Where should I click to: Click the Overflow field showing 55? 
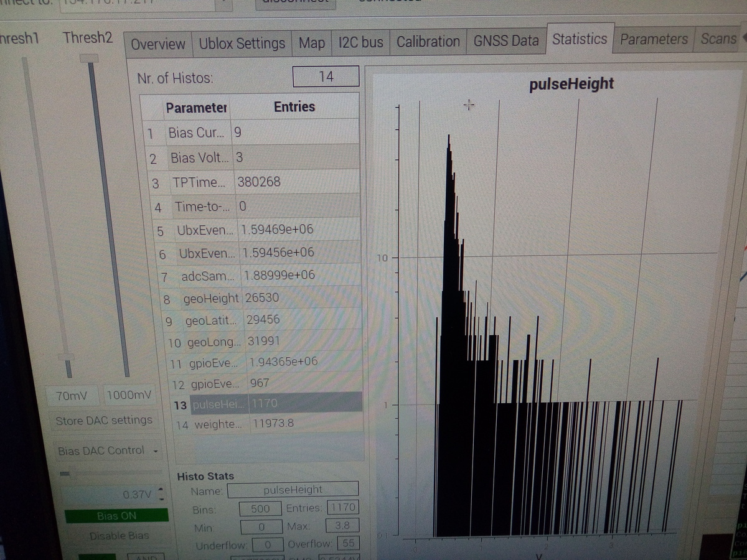point(347,543)
